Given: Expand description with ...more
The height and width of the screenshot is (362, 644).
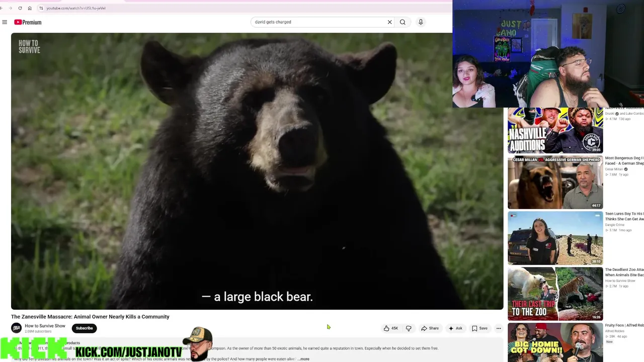Looking at the screenshot, I should 303,359.
